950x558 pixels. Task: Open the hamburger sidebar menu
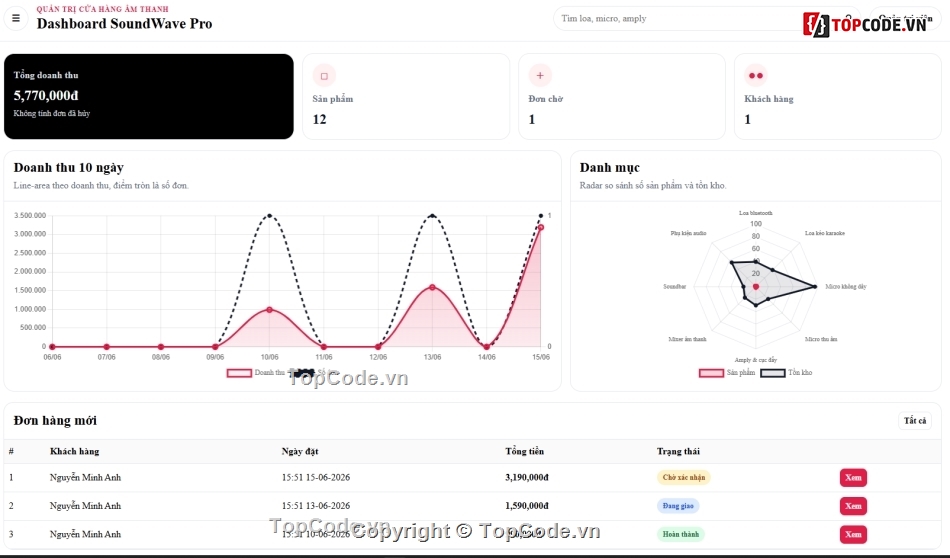pyautogui.click(x=16, y=18)
